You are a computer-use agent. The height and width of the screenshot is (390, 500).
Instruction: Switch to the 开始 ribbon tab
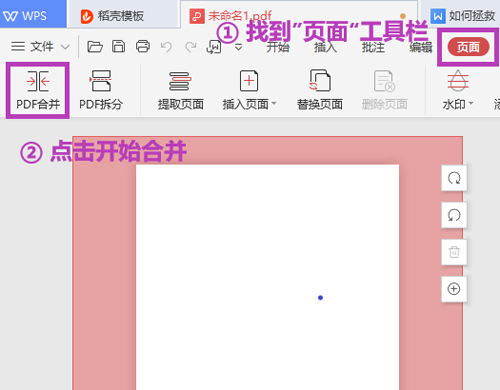click(278, 47)
